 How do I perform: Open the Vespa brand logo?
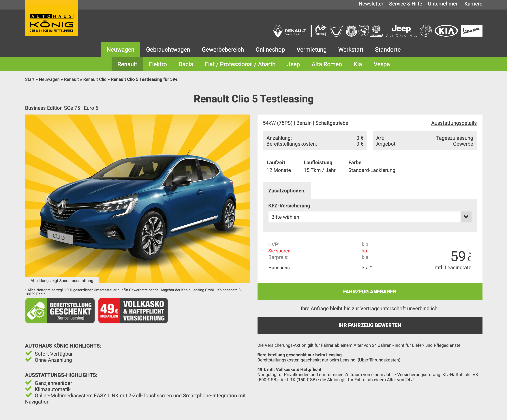[472, 31]
